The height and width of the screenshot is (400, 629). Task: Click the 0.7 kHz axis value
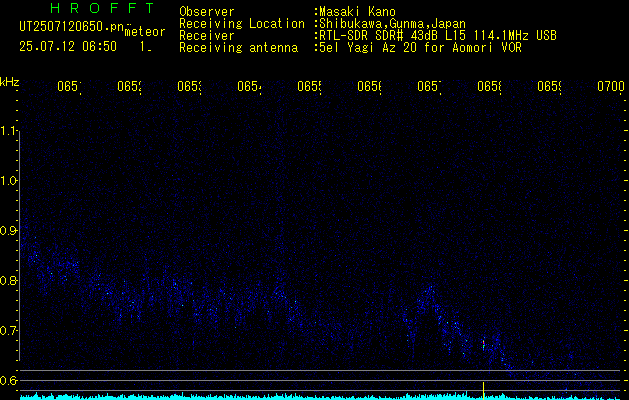(x=9, y=331)
